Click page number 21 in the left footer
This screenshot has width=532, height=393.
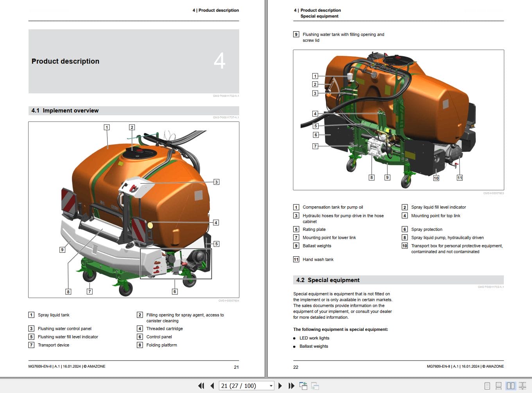(x=236, y=367)
